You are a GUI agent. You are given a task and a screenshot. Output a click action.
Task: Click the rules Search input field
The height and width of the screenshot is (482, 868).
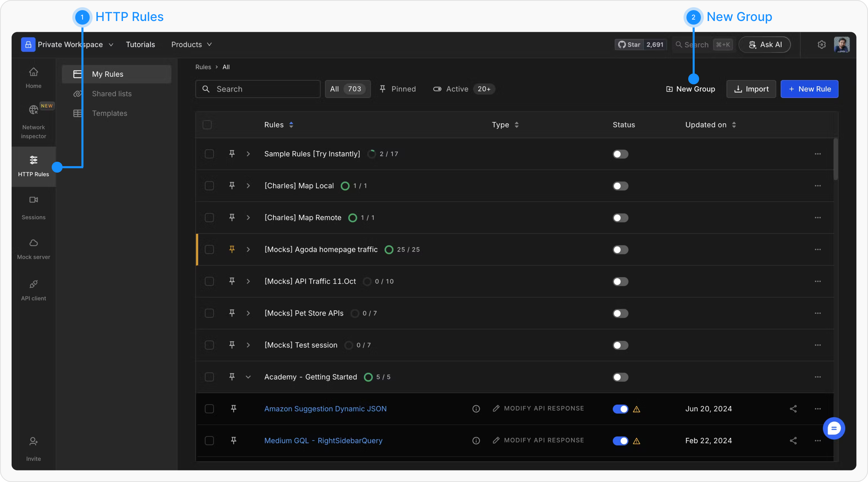[258, 89]
